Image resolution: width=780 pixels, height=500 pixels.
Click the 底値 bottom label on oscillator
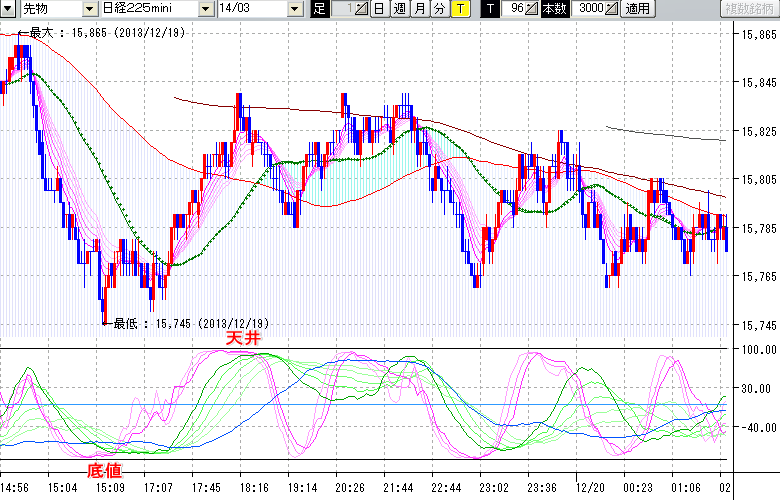click(106, 468)
